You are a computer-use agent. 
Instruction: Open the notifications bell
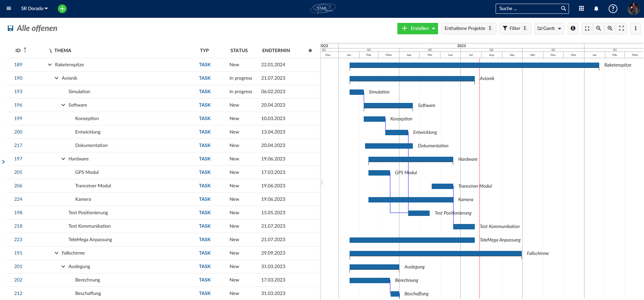pyautogui.click(x=596, y=9)
